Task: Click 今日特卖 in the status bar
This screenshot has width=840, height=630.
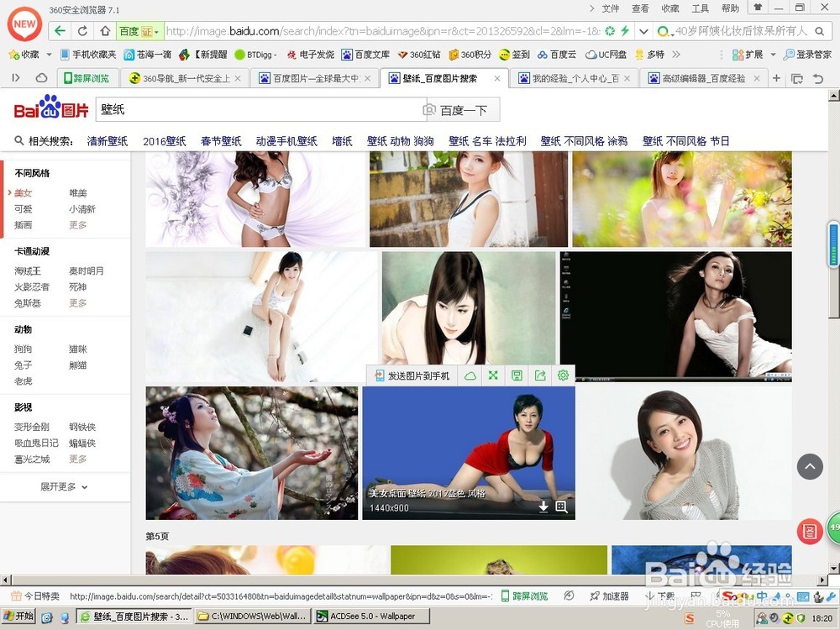Action: coord(36,596)
